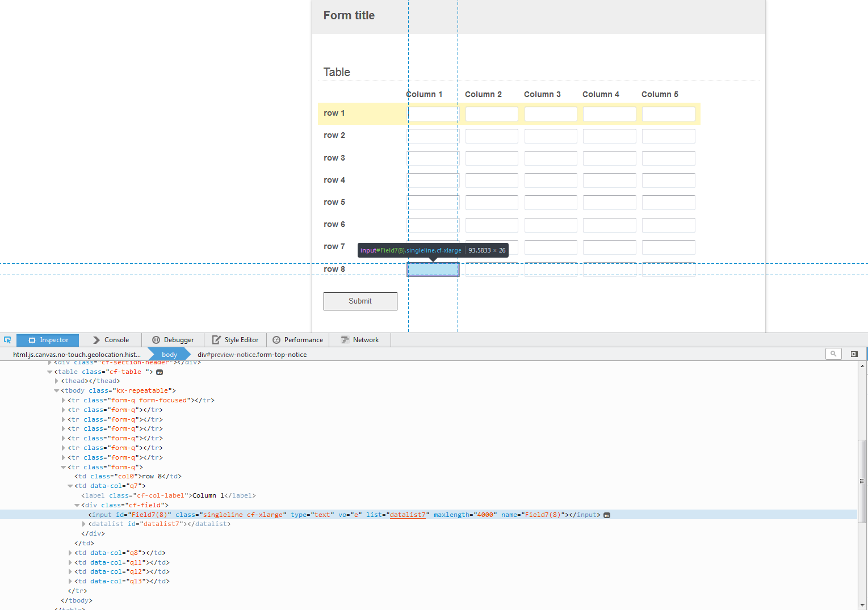Expand the td data-col q8 node

click(x=70, y=553)
